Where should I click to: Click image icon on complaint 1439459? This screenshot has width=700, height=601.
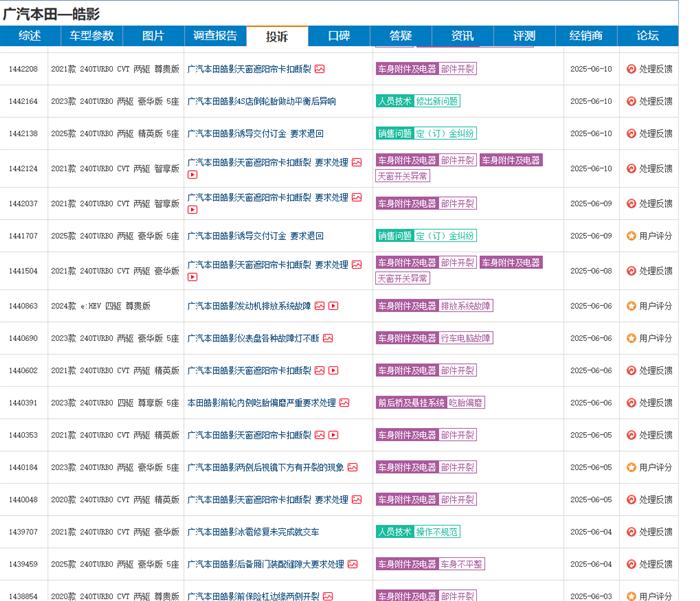pos(353,564)
